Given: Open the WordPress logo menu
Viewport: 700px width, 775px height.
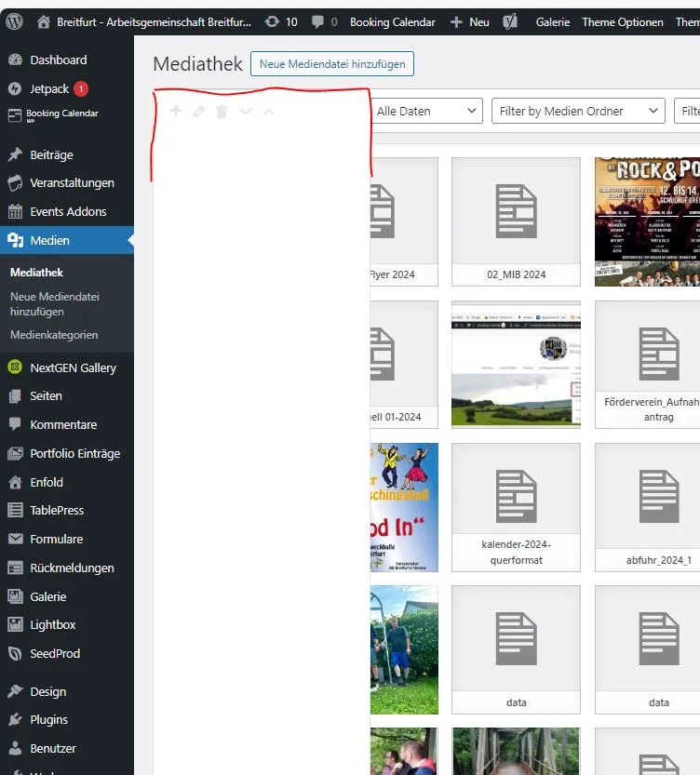Looking at the screenshot, I should [x=14, y=21].
